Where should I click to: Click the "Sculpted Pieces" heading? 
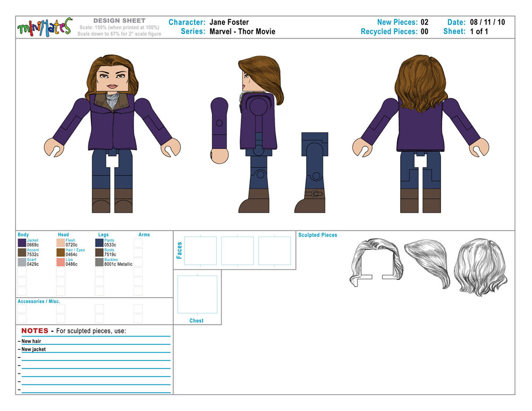point(318,235)
